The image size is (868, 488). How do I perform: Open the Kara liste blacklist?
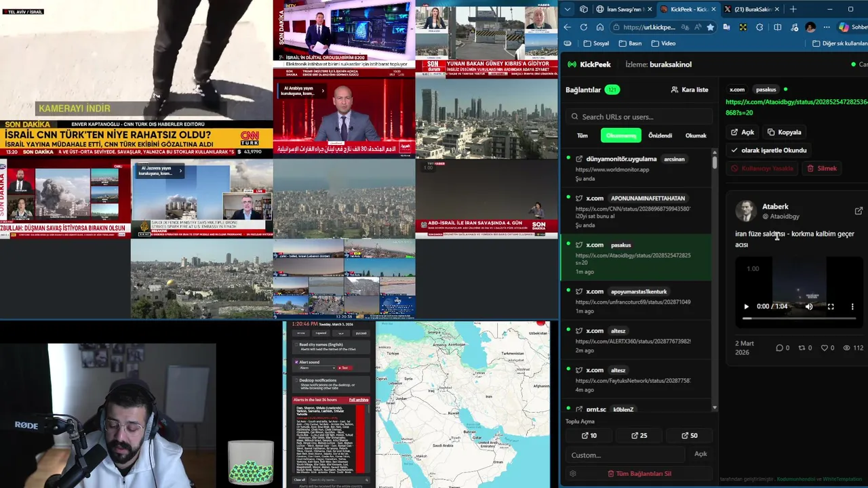pyautogui.click(x=690, y=89)
